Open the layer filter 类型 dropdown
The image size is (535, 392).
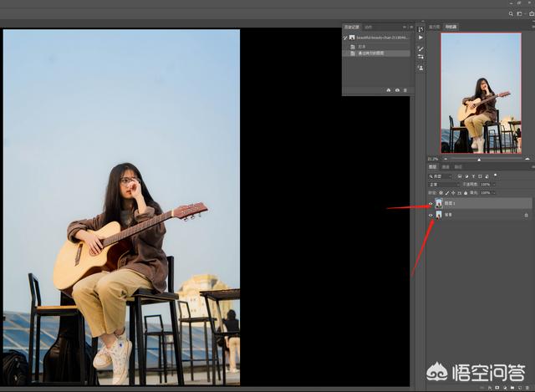pyautogui.click(x=441, y=176)
